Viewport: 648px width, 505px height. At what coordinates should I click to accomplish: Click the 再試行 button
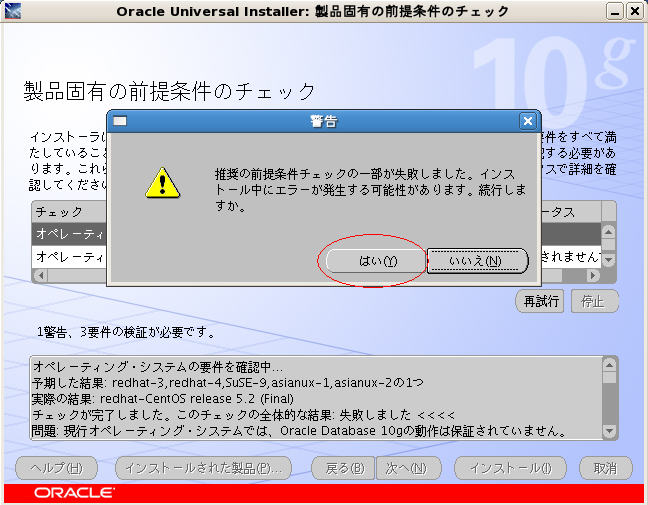(x=541, y=301)
